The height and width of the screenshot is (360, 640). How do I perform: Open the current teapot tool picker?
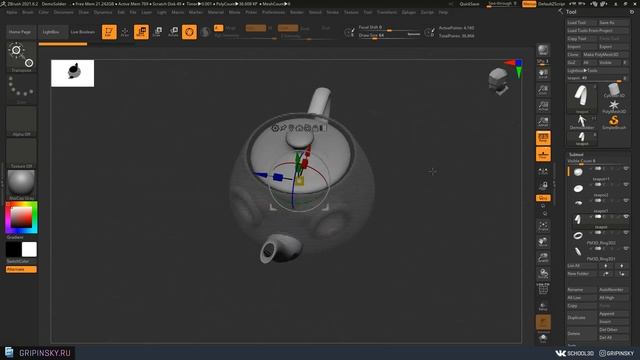582,98
